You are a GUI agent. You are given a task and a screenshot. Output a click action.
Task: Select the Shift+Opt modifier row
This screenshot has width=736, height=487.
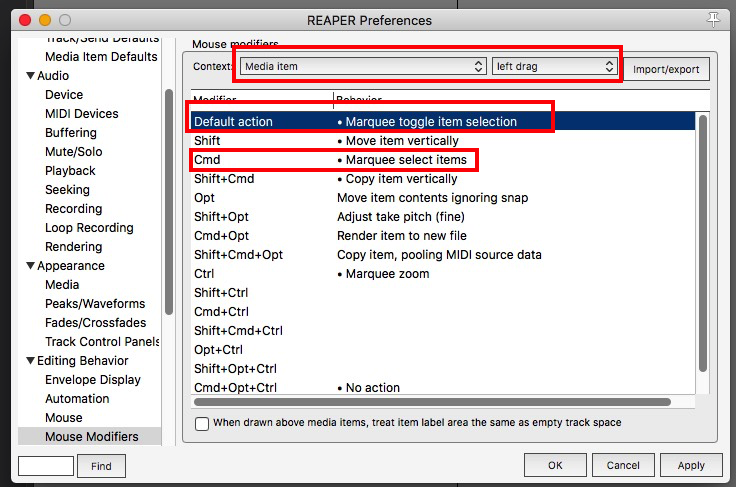443,217
